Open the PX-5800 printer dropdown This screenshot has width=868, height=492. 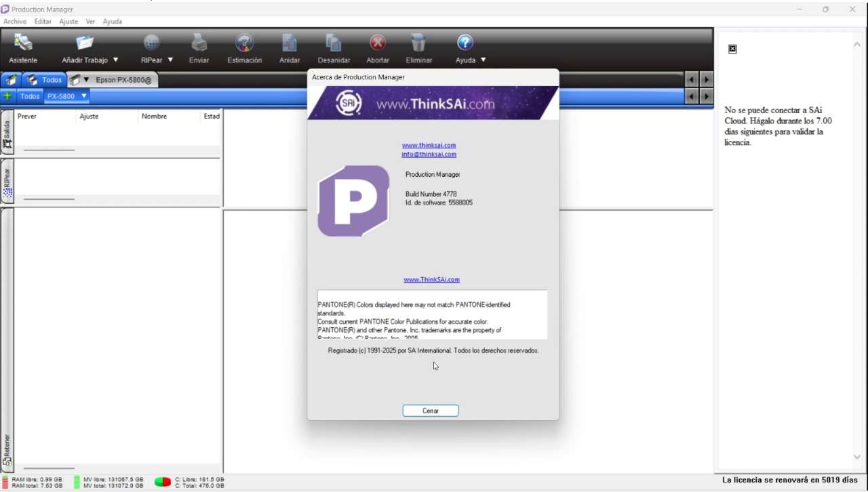click(x=84, y=96)
